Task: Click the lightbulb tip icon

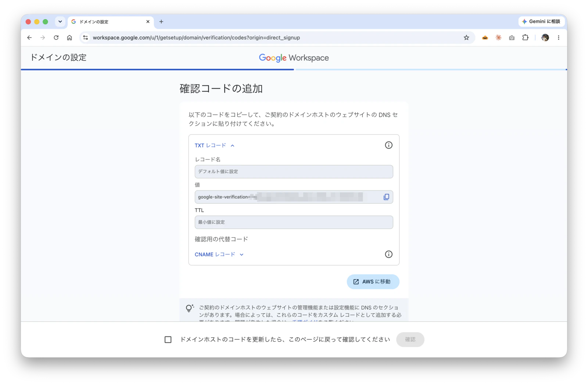Action: tap(190, 308)
